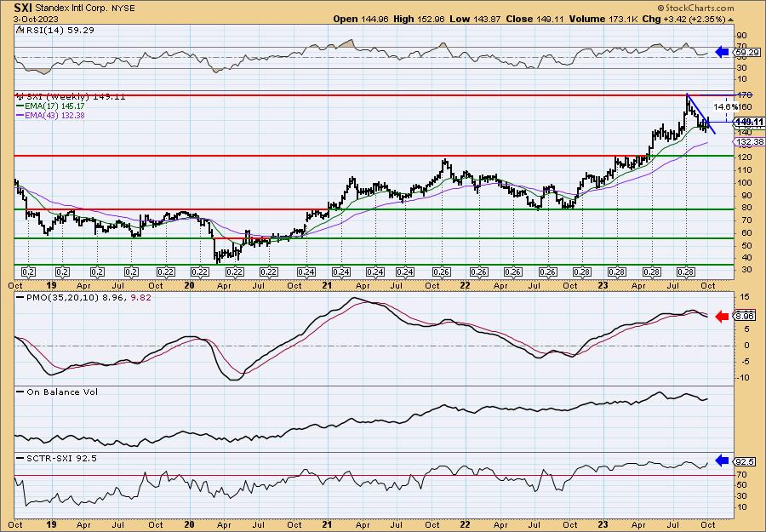Image resolution: width=766 pixels, height=532 pixels.
Task: Select the 3-Oct-2023 chart date
Action: (x=37, y=19)
